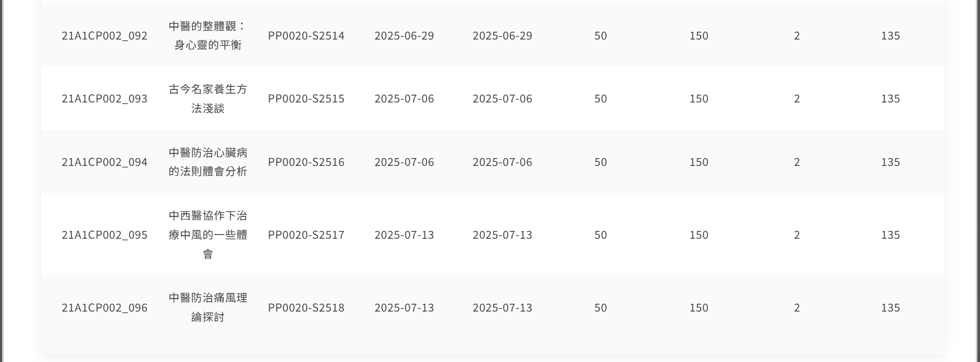Open course 古今名家養生方法淺談
This screenshot has width=980, height=362.
click(208, 99)
